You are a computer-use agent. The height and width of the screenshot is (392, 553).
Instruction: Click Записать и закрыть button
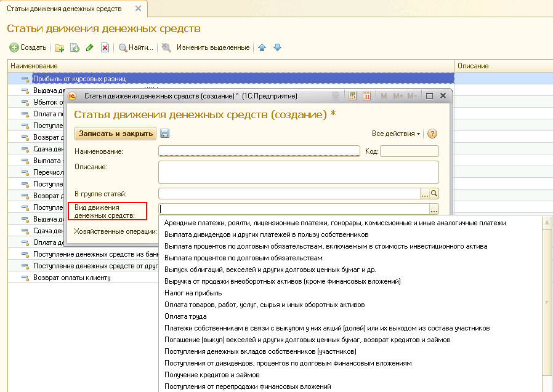[115, 134]
